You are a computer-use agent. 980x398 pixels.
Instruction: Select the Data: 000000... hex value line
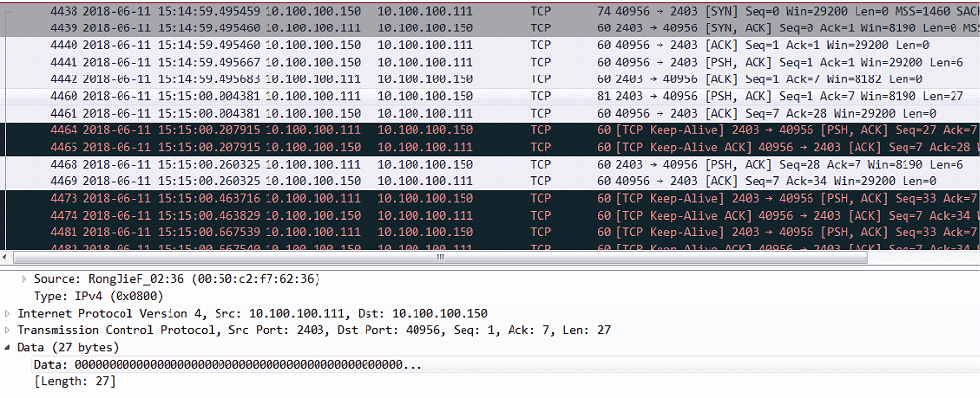tap(227, 364)
